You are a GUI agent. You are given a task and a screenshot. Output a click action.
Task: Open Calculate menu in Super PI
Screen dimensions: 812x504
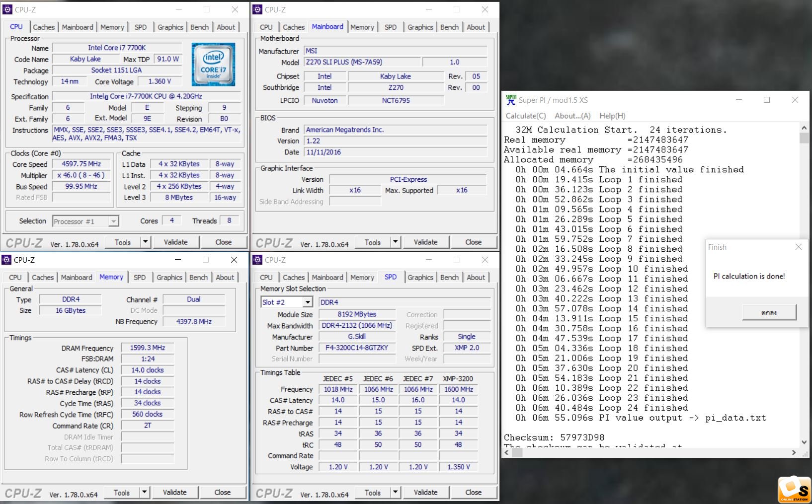pyautogui.click(x=526, y=116)
